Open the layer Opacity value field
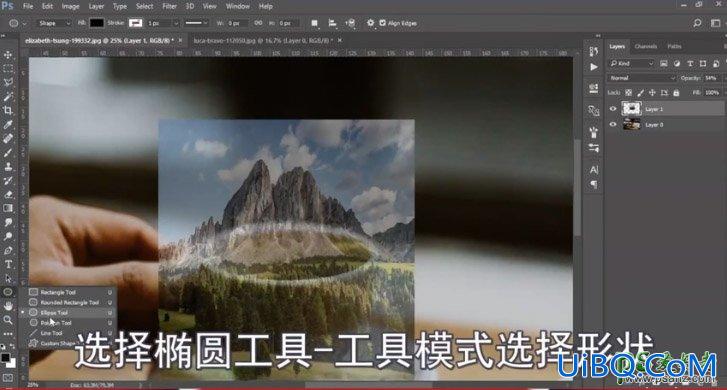 [x=712, y=78]
